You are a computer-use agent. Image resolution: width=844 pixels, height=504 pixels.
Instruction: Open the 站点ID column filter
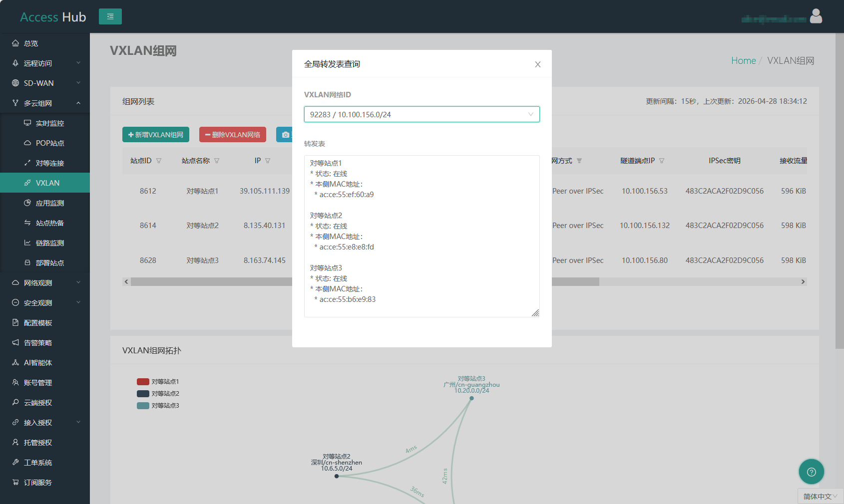(159, 161)
